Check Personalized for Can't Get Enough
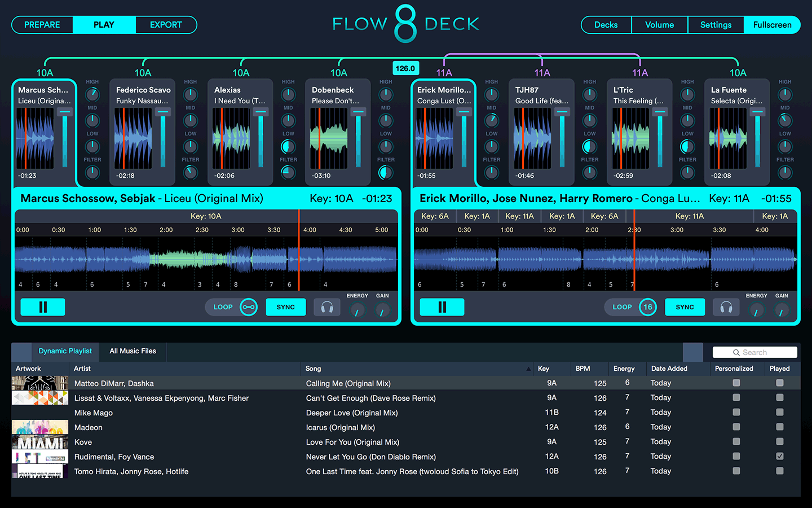The height and width of the screenshot is (508, 812). click(x=736, y=397)
